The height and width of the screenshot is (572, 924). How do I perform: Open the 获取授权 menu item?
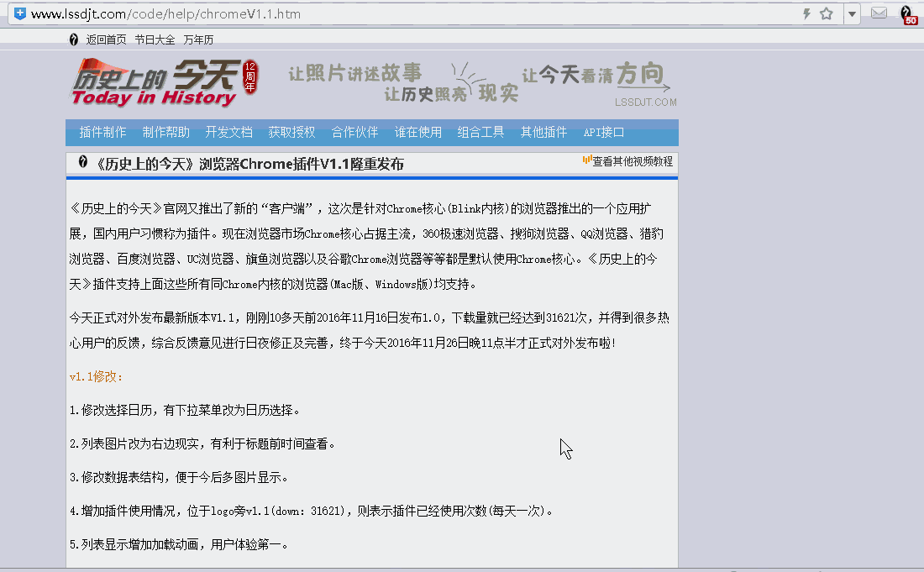tap(292, 132)
